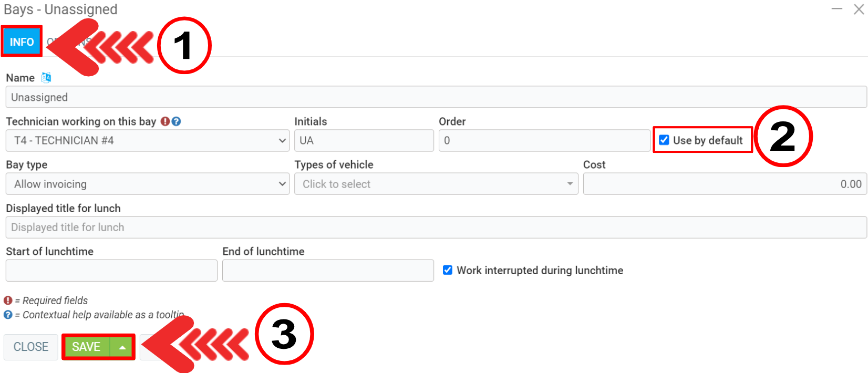This screenshot has width=868, height=373.
Task: Focus the Initials input field
Action: point(364,141)
